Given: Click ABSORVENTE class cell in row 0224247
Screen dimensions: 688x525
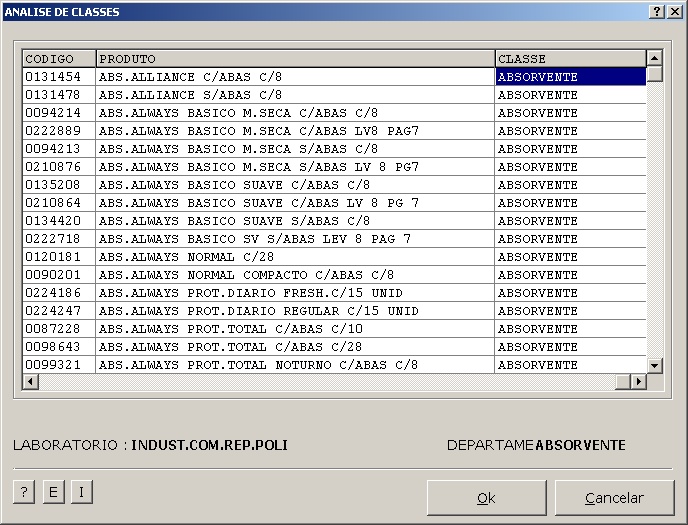Looking at the screenshot, I should click(x=570, y=311).
